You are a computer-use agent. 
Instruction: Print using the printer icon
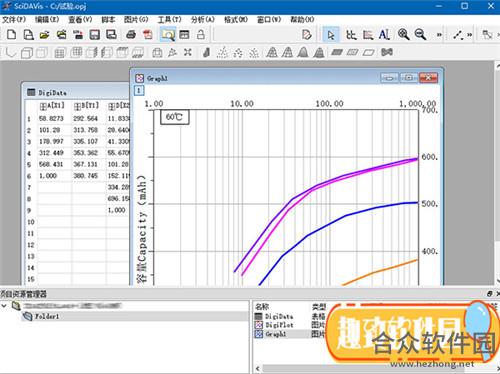[131, 34]
